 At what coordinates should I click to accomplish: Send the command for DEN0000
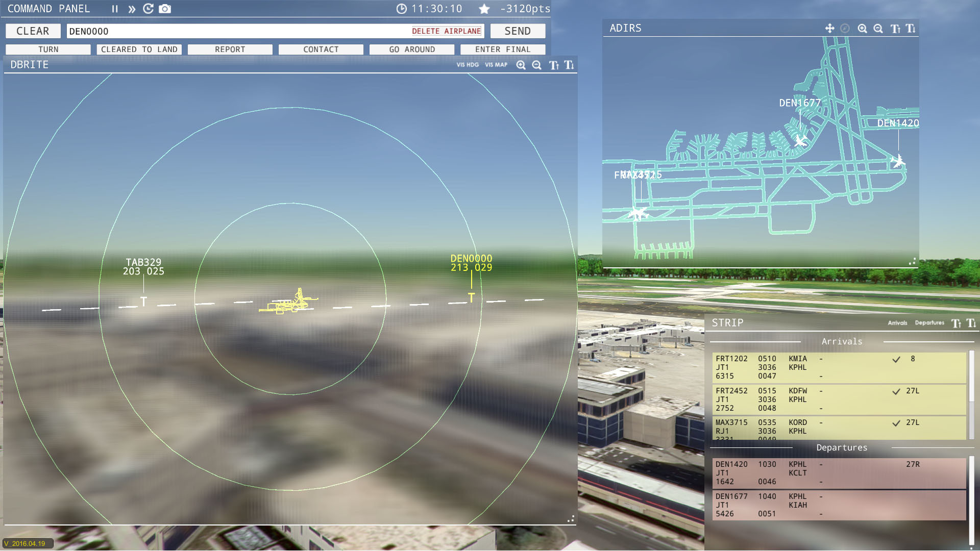point(518,31)
